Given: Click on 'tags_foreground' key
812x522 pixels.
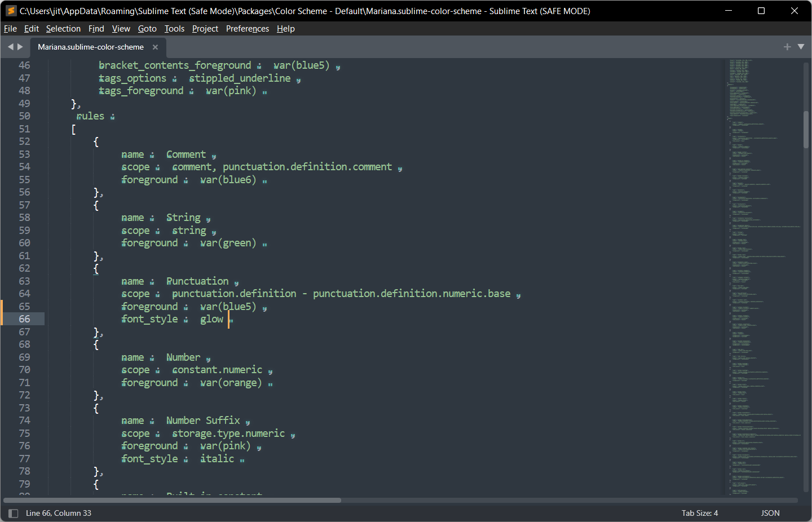Looking at the screenshot, I should coord(141,91).
